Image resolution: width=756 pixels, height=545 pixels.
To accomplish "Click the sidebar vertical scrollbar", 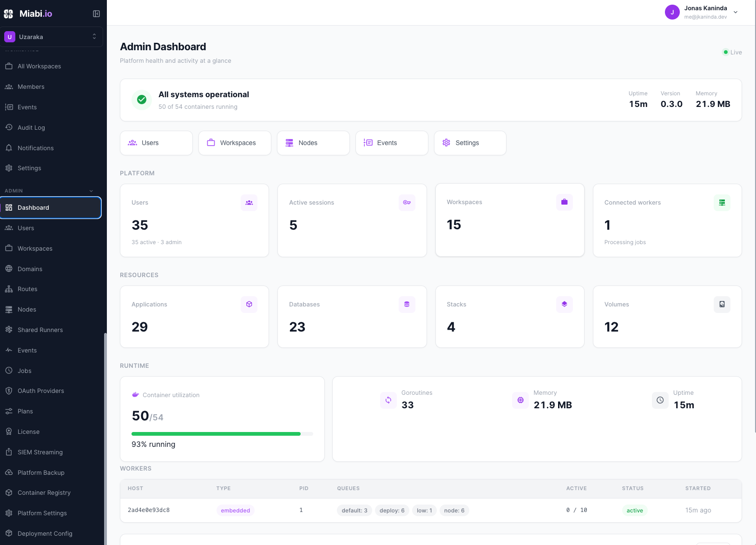I will (105, 439).
